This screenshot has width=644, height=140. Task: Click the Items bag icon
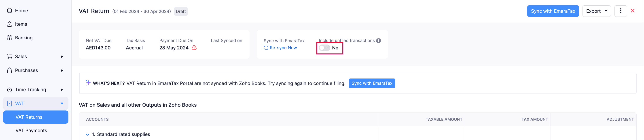(9, 24)
